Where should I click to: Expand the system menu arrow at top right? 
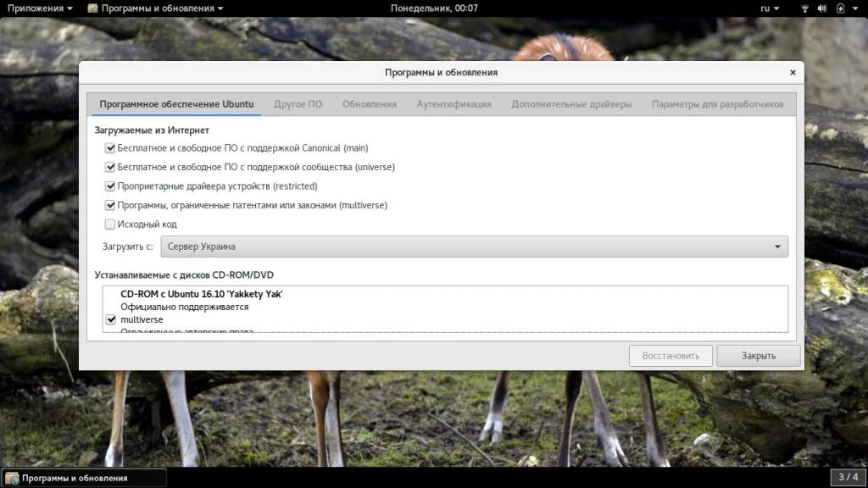pyautogui.click(x=856, y=8)
